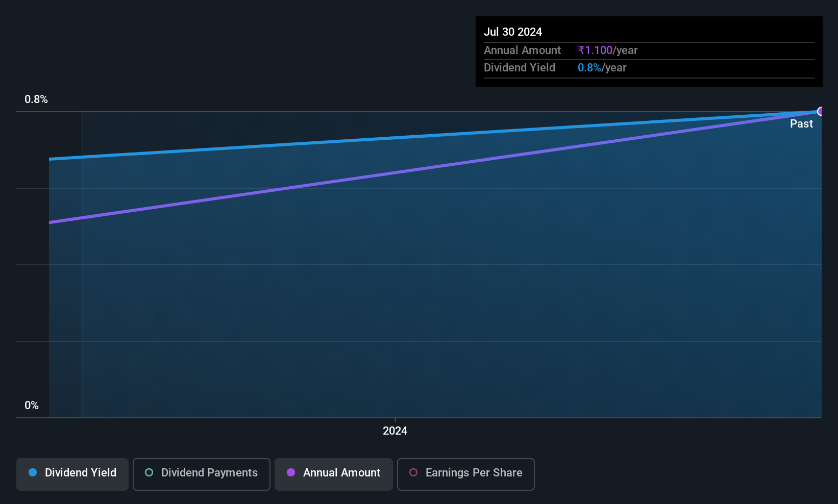Toggle the Annual Amount series
The image size is (838, 504).
tap(334, 474)
